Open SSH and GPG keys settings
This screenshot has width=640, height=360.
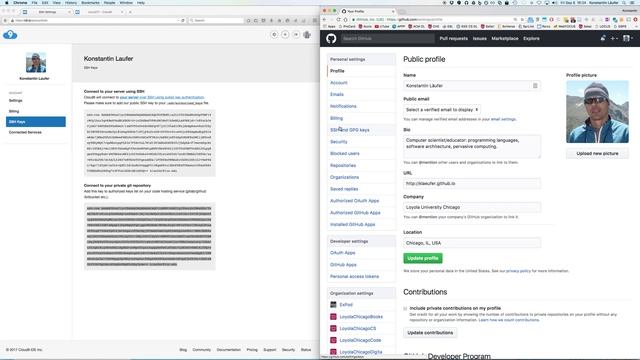(x=350, y=130)
